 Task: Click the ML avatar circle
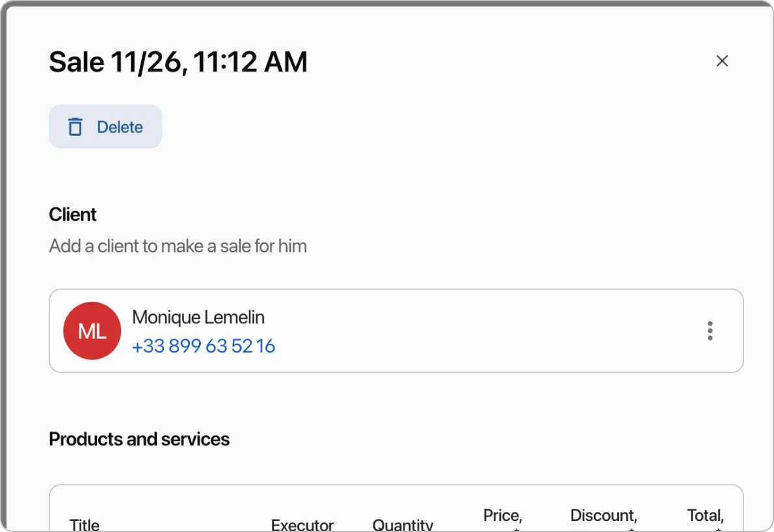[x=92, y=331]
